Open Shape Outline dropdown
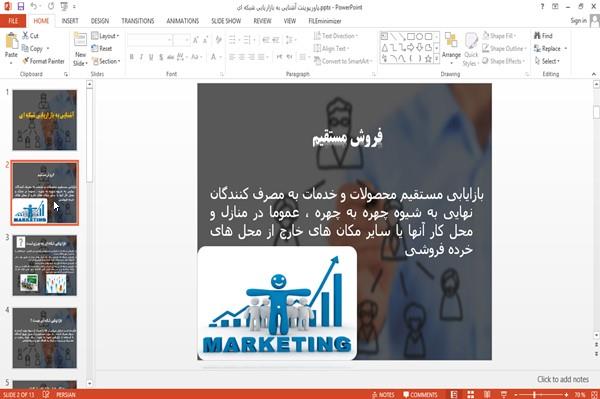 pos(504,48)
